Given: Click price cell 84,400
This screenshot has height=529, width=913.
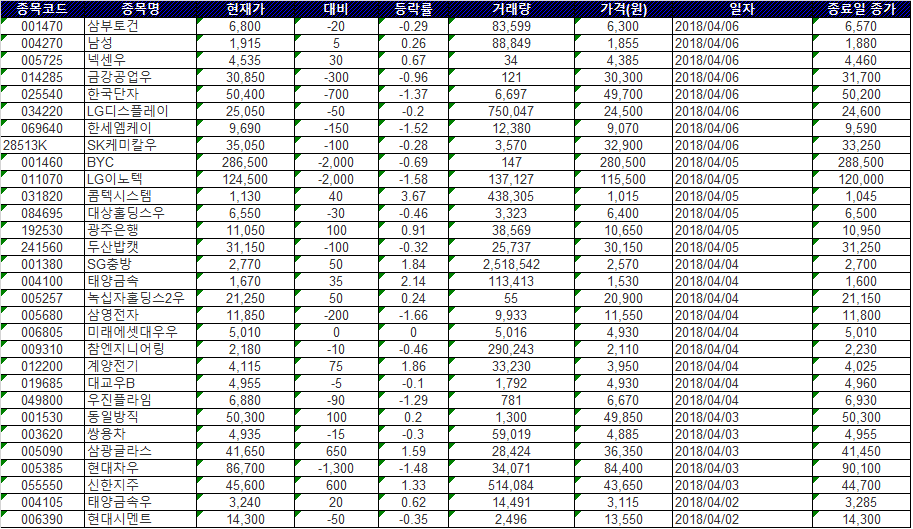Looking at the screenshot, I should (624, 468).
